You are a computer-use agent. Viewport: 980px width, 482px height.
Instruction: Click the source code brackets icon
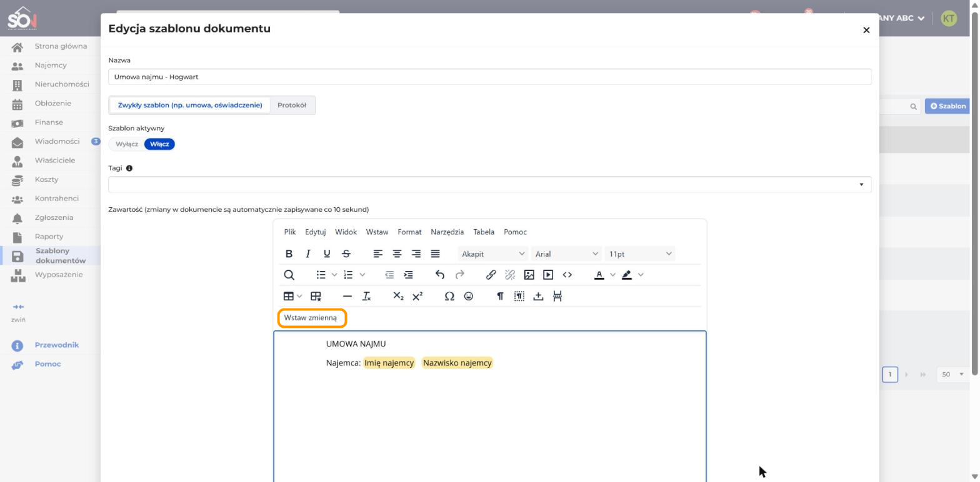567,275
